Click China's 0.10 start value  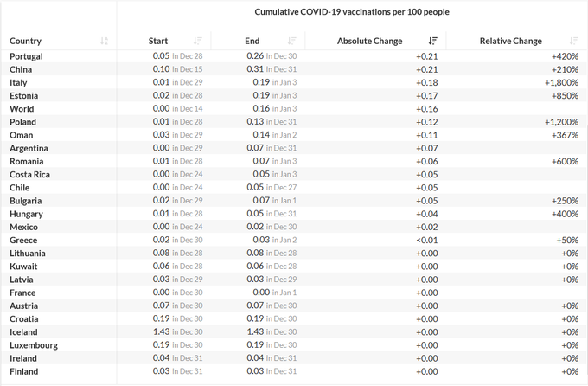161,69
